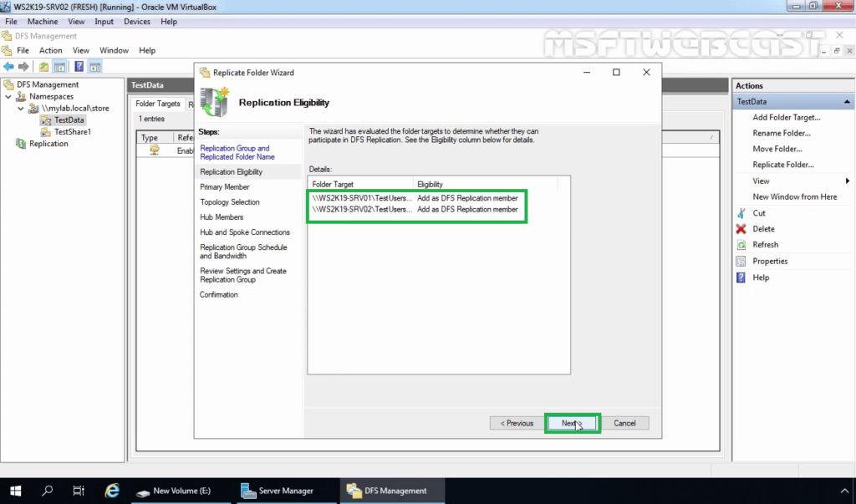Viewport: 856px width, 504px height.
Task: Click Add Folder Target action
Action: pyautogui.click(x=786, y=117)
